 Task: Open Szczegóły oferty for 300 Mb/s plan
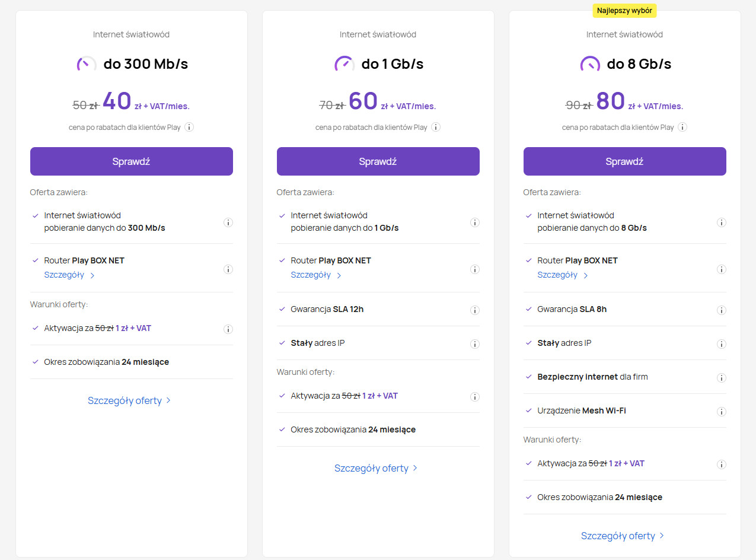click(129, 400)
